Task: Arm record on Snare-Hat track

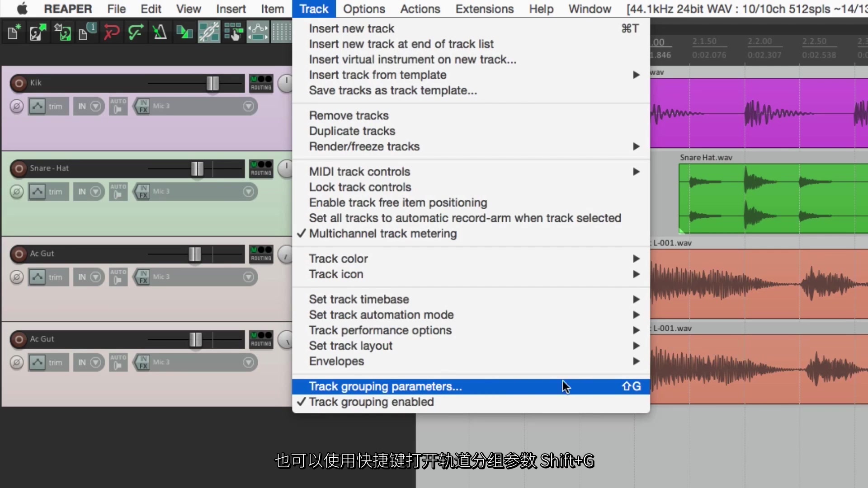Action: pos(19,169)
